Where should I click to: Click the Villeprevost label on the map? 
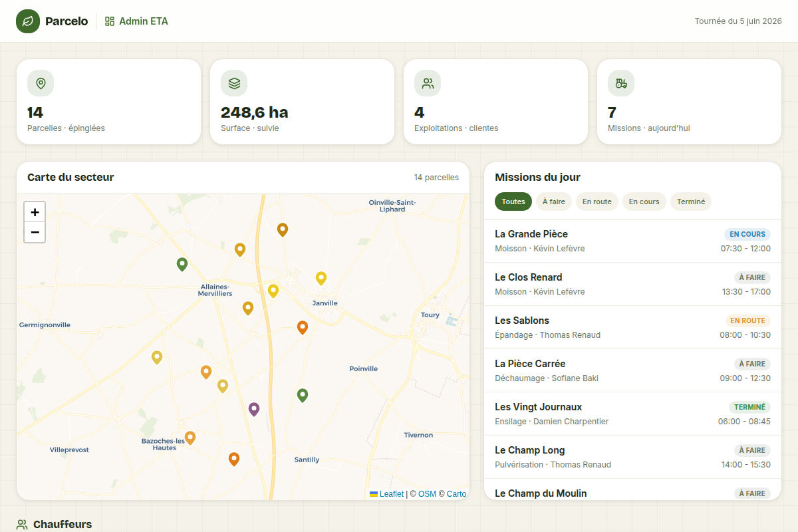coord(69,450)
